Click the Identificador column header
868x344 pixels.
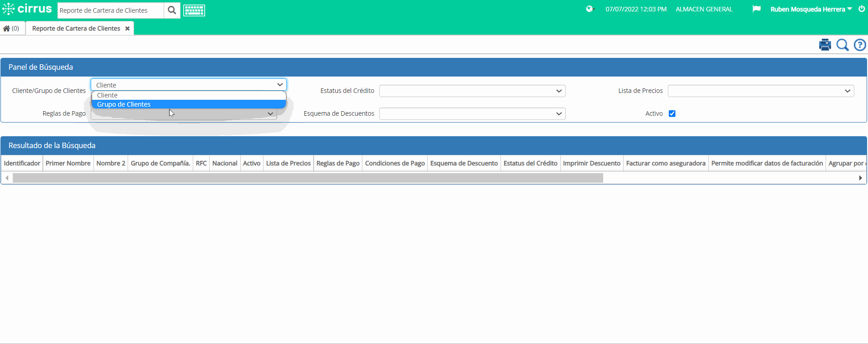tap(22, 163)
